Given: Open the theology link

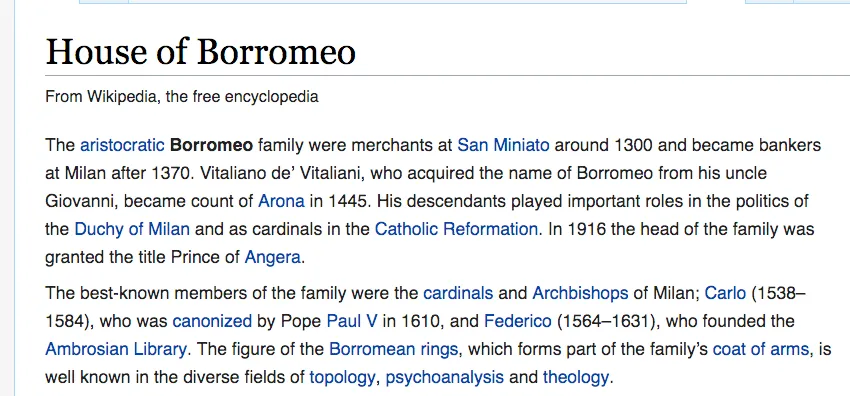Looking at the screenshot, I should point(576,377).
